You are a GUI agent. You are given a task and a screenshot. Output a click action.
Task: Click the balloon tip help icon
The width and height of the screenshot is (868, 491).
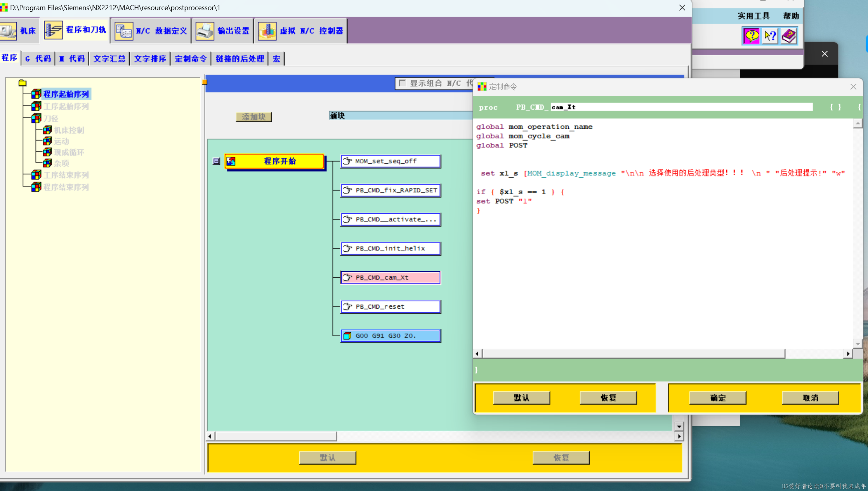(x=751, y=36)
